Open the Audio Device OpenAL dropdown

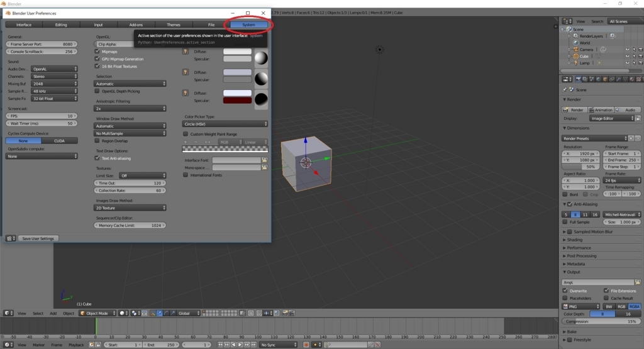[x=54, y=69]
